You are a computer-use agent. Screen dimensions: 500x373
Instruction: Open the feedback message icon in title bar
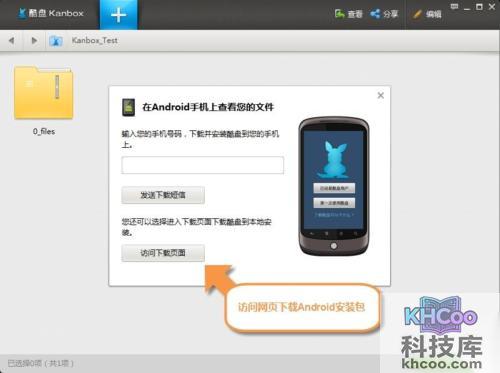454,7
